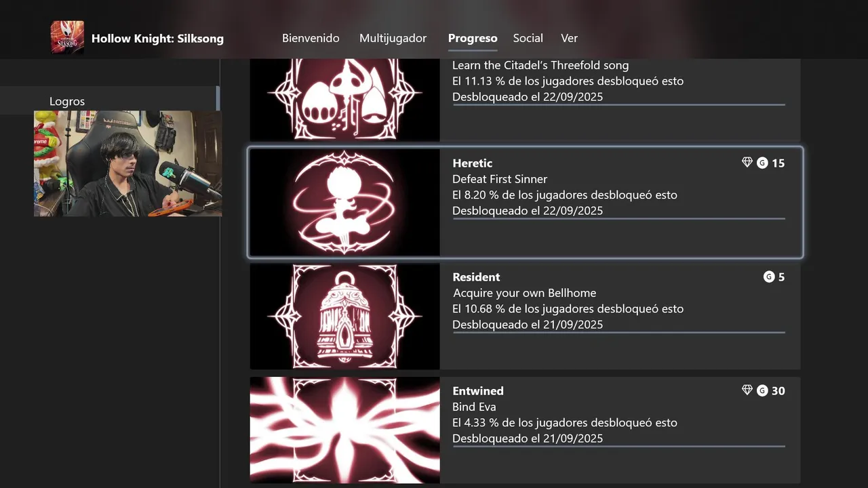Open the Threefold song achievement artwork
The width and height of the screenshot is (868, 488).
344,100
